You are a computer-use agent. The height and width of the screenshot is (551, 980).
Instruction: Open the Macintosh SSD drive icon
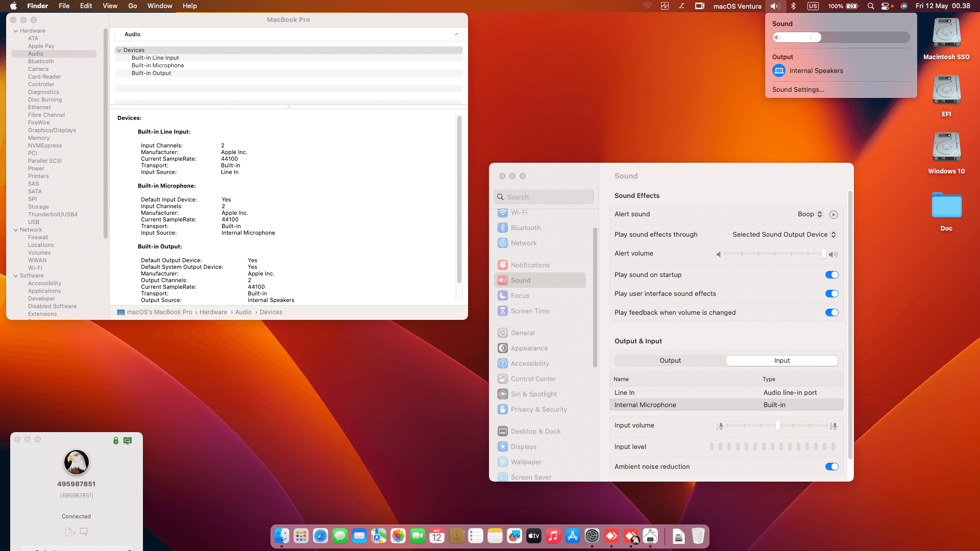coord(946,34)
